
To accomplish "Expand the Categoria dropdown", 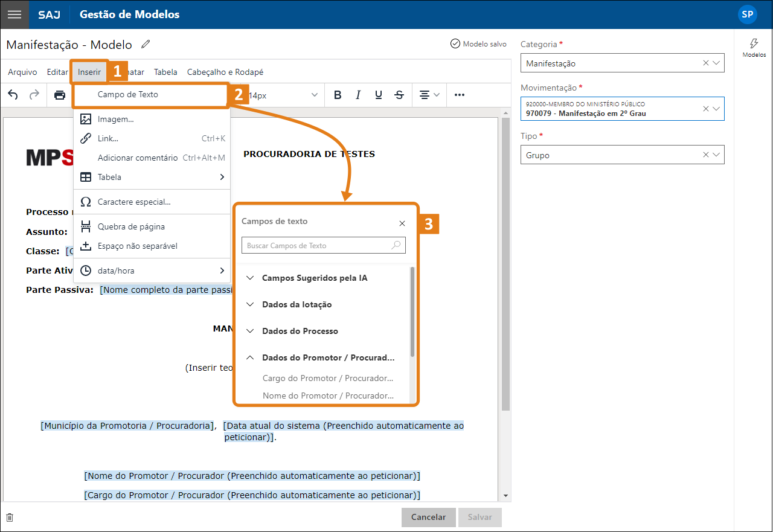I will (x=716, y=63).
